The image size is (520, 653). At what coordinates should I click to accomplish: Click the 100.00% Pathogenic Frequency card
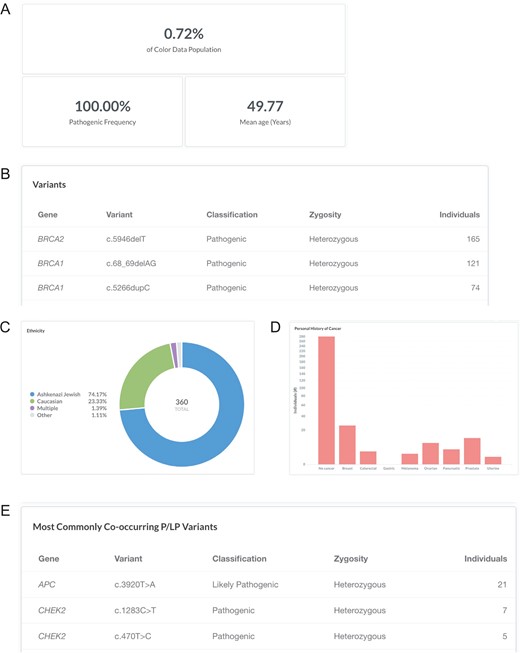[x=102, y=112]
